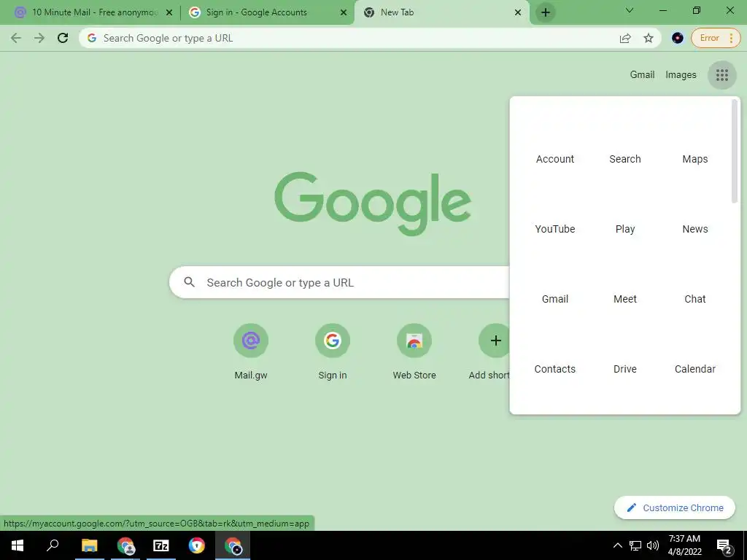The width and height of the screenshot is (747, 560).
Task: Open 7-Zip from the taskbar
Action: click(x=161, y=545)
